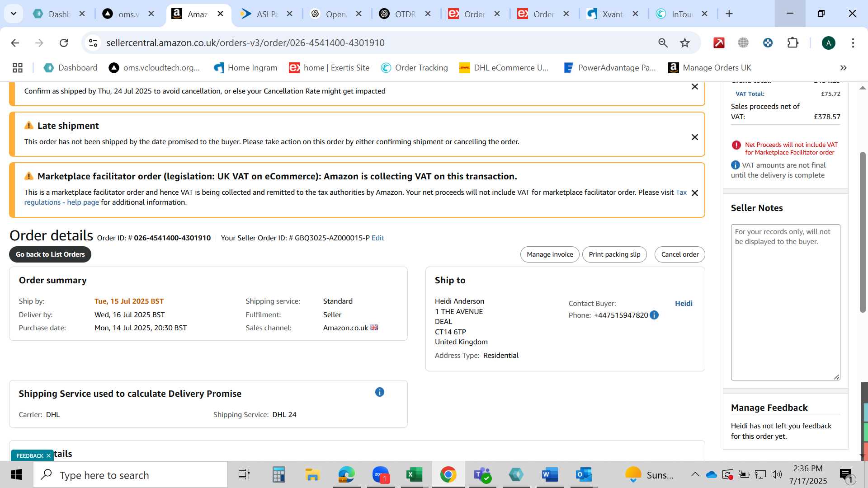Click the Manage invoice button
The image size is (868, 488).
[550, 254]
